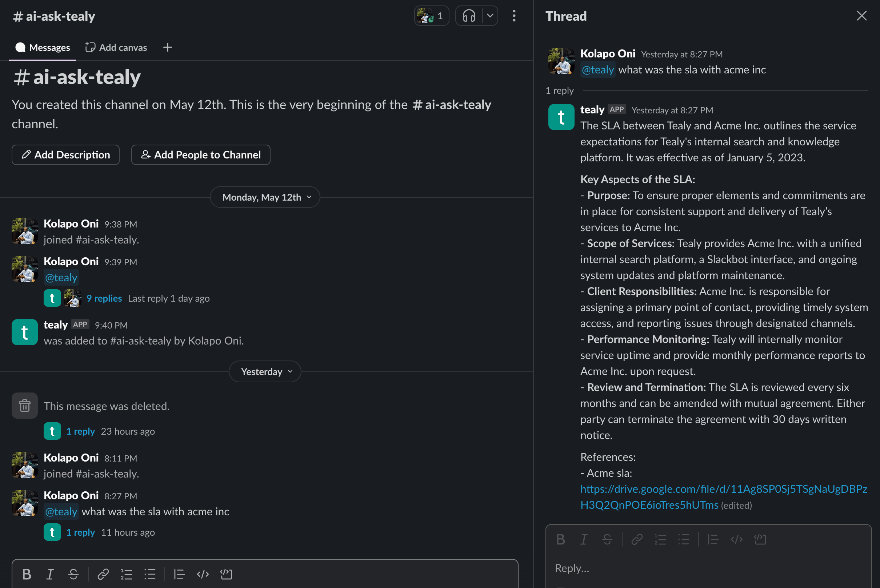Open 1 reply under deleted message
This screenshot has width=880, height=588.
coord(81,431)
